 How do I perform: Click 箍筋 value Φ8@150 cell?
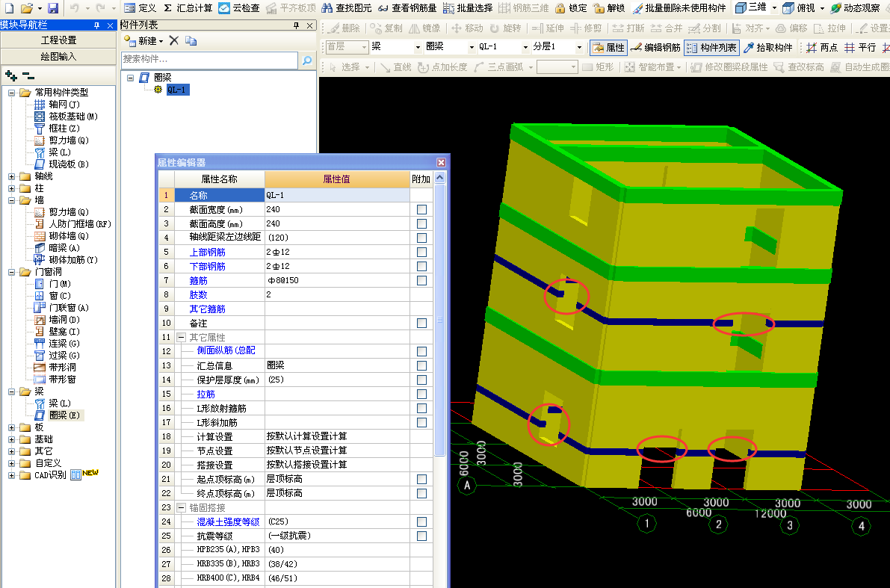click(x=337, y=280)
